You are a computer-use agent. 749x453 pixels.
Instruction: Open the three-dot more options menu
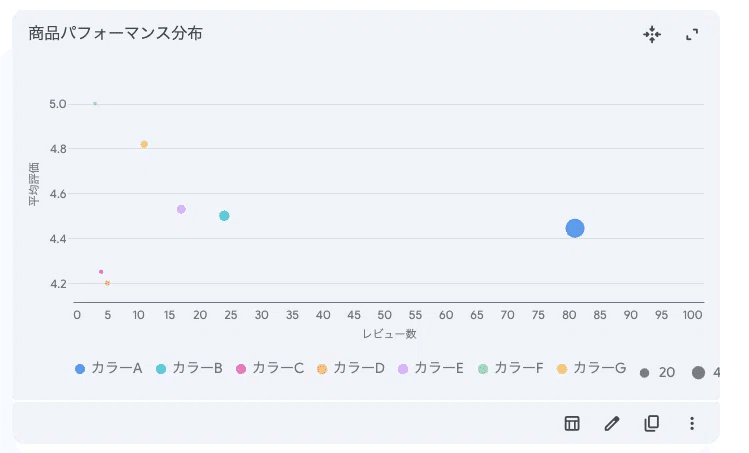click(x=691, y=423)
